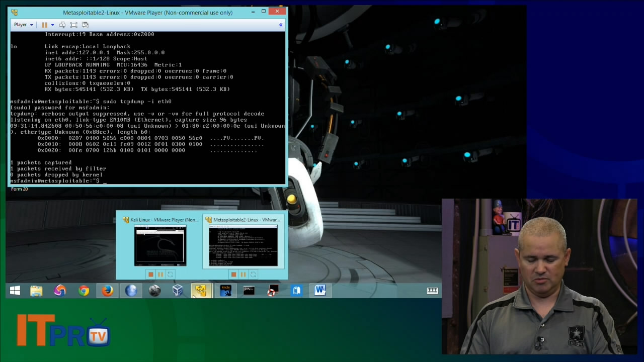
Task: Send Ctrl+Alt+Del to the virtual machine
Action: click(x=62, y=25)
